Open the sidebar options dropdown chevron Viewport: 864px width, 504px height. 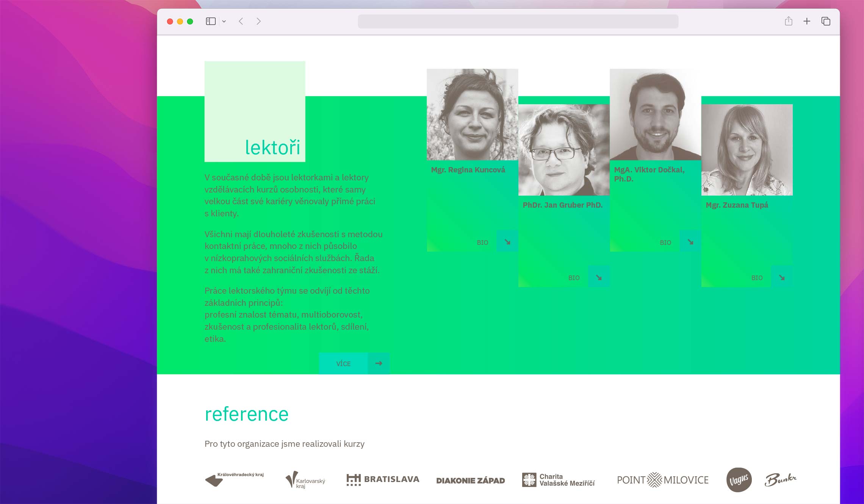(x=224, y=22)
